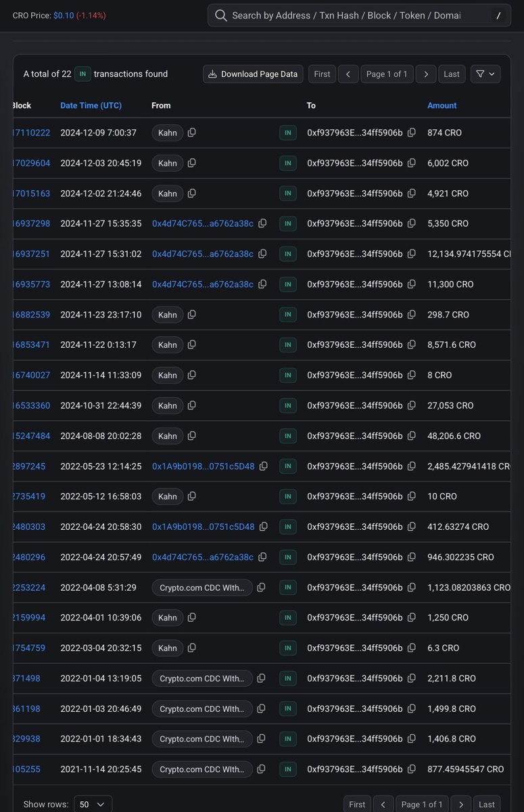
Task: Copy From address in 6,002 CRO row
Action: point(192,163)
